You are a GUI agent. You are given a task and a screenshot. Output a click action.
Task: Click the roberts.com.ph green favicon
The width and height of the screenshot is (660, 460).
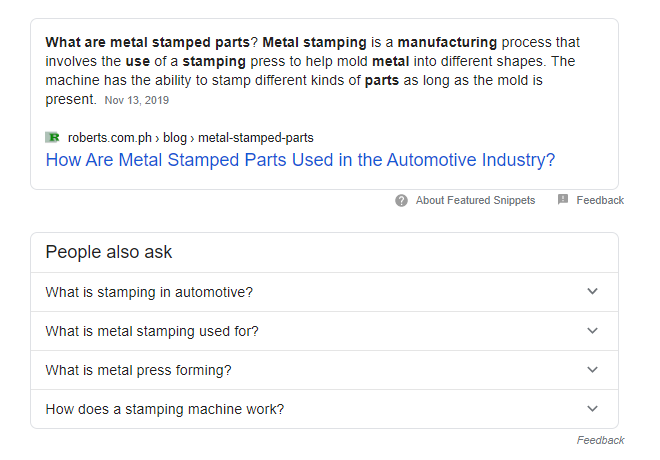pos(53,137)
